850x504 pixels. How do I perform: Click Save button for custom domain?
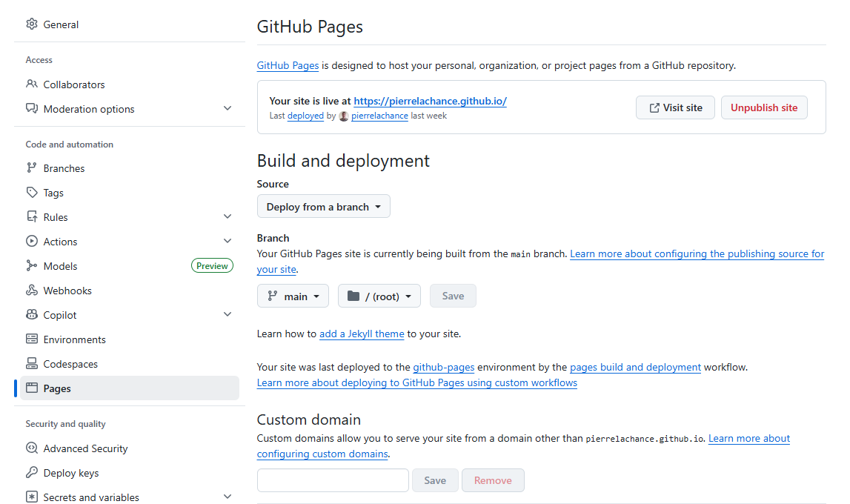click(435, 480)
